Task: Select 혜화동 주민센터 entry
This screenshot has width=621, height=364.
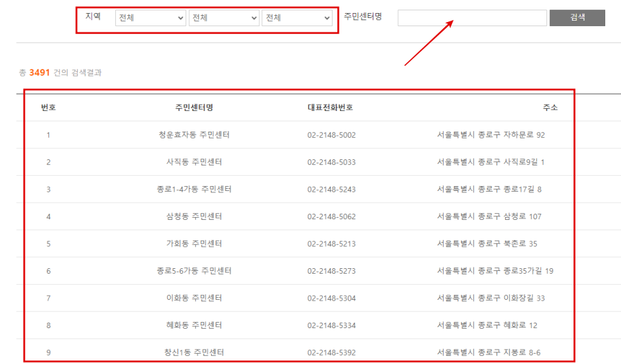Action: pyautogui.click(x=194, y=325)
